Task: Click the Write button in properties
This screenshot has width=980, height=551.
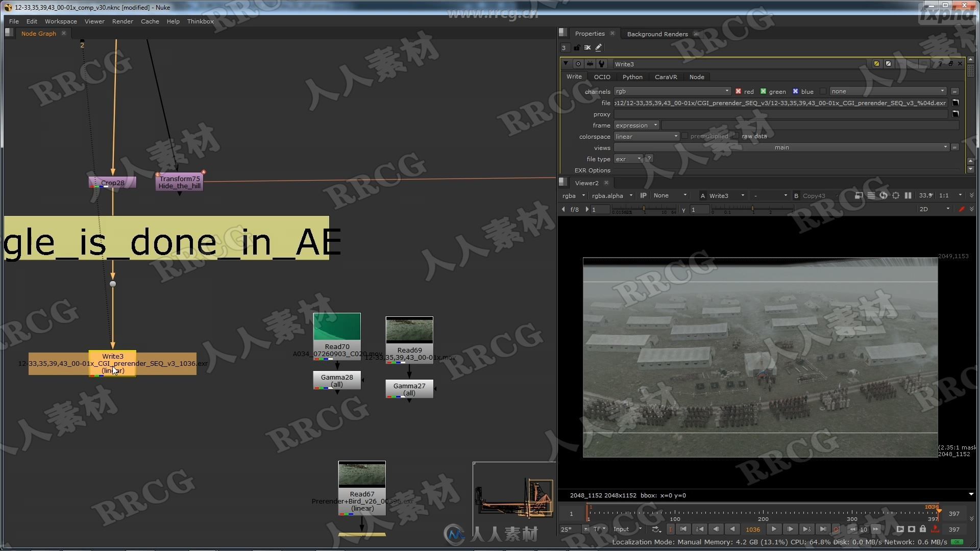Action: tap(573, 77)
